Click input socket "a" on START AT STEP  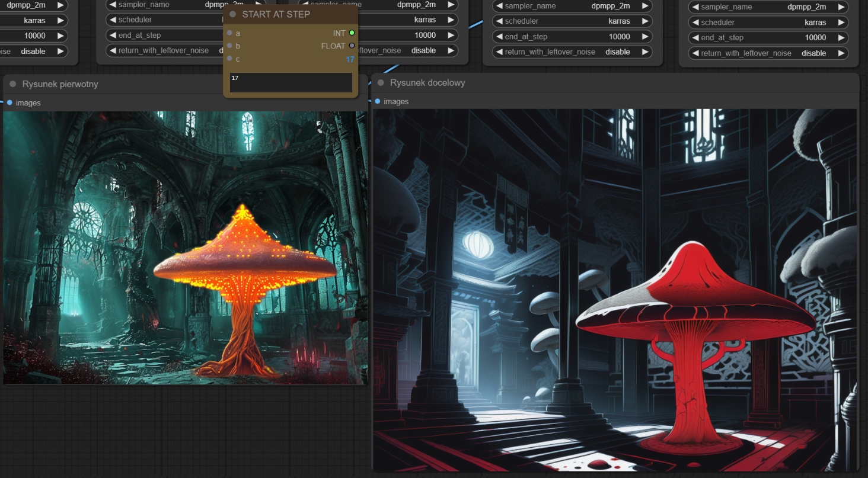tap(229, 33)
